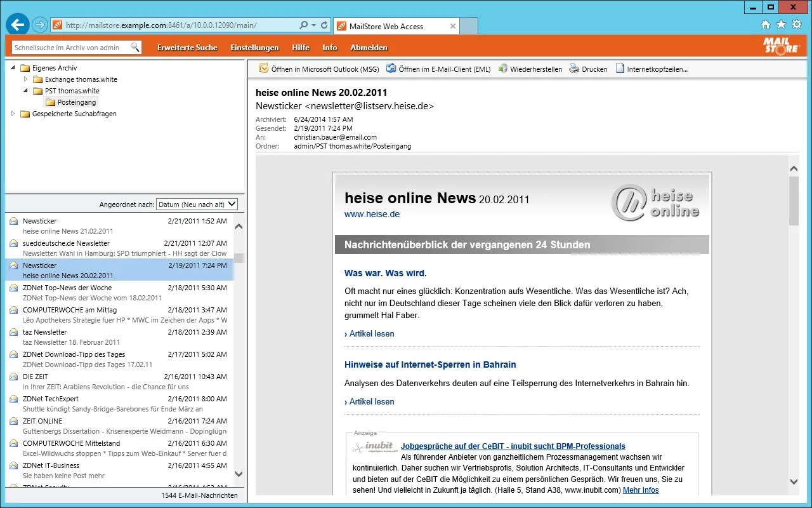Collapse the Eigenes Archiv tree node

pos(13,66)
